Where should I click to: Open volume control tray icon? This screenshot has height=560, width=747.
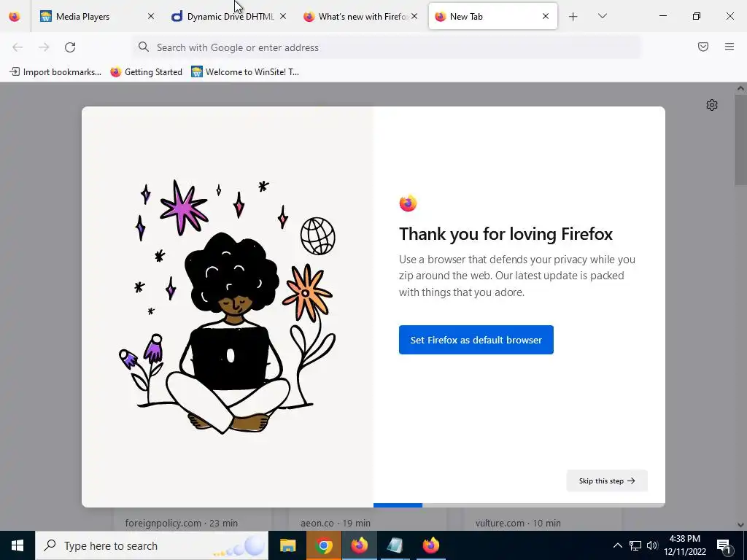652,545
